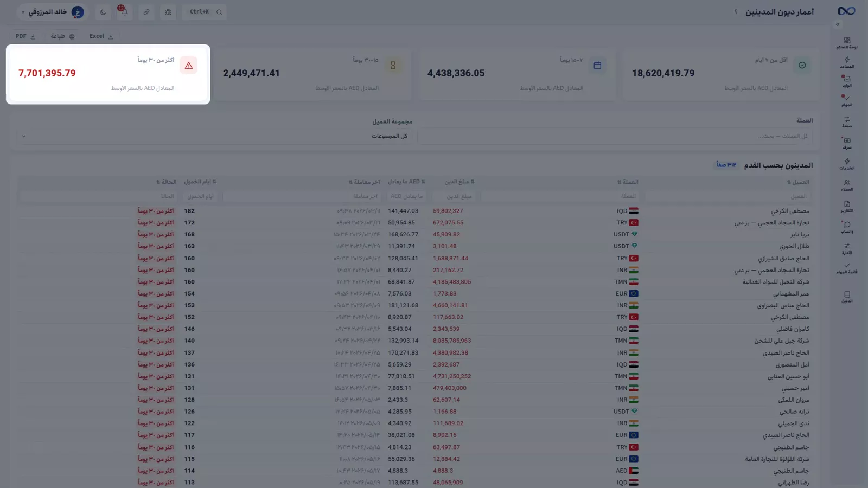Image resolution: width=868 pixels, height=488 pixels.
Task: Open التقارير reports in sidebar
Action: point(847,207)
